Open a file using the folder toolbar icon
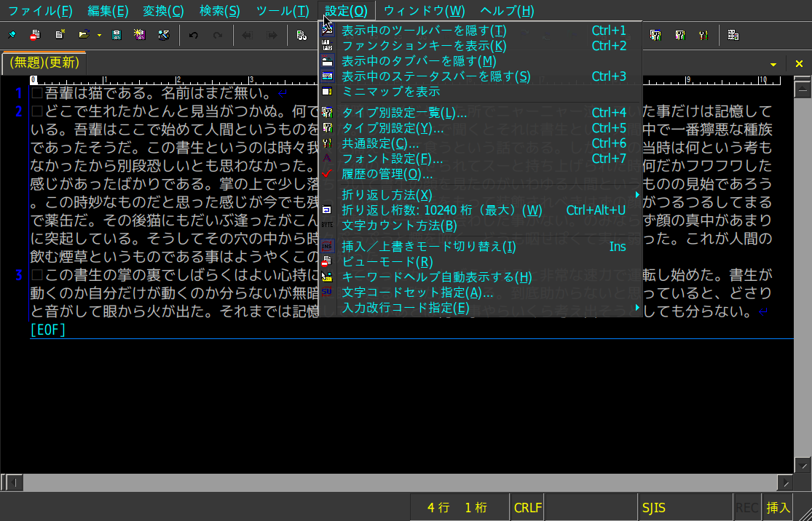 (x=82, y=34)
